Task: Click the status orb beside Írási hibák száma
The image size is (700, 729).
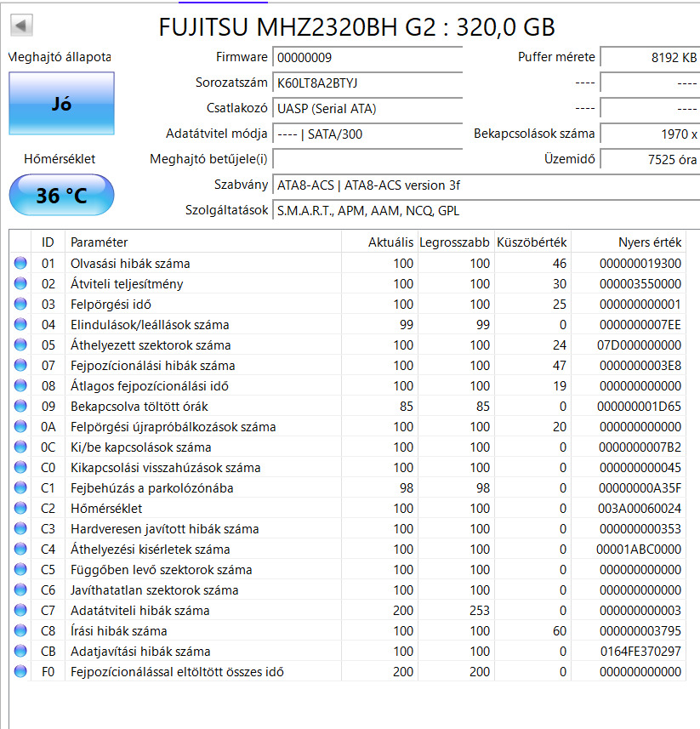Action: click(x=20, y=631)
